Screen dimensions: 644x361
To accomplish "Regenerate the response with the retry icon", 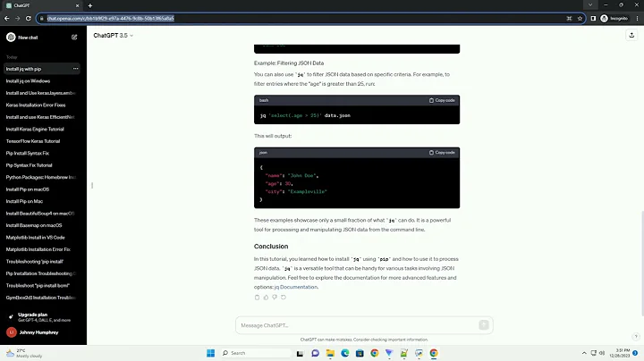I will click(284, 298).
